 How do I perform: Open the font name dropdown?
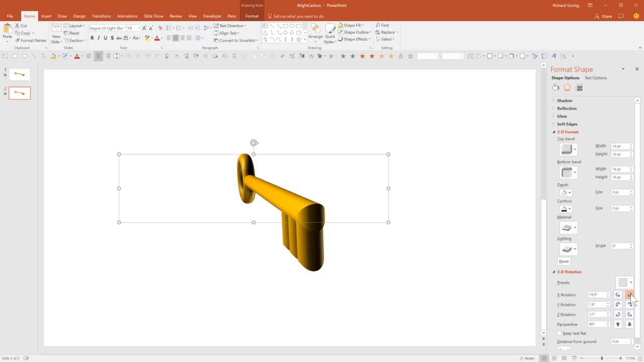(x=124, y=28)
